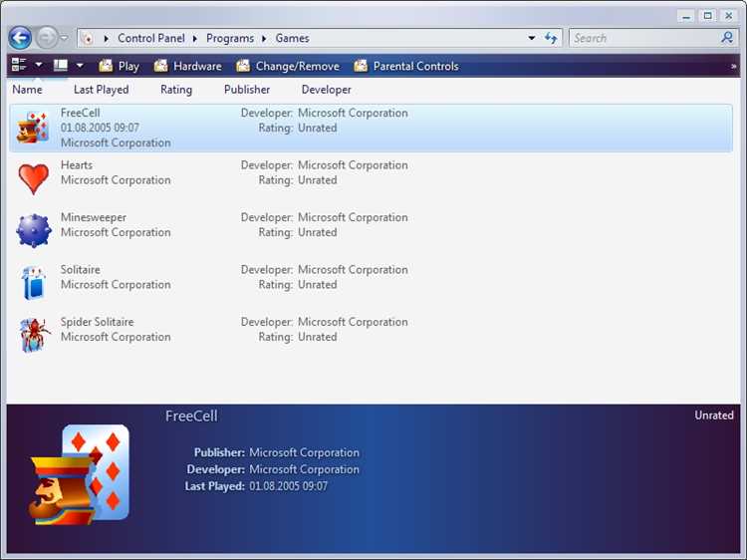747x560 pixels.
Task: Click Unrated label in details pane corner
Action: click(714, 416)
